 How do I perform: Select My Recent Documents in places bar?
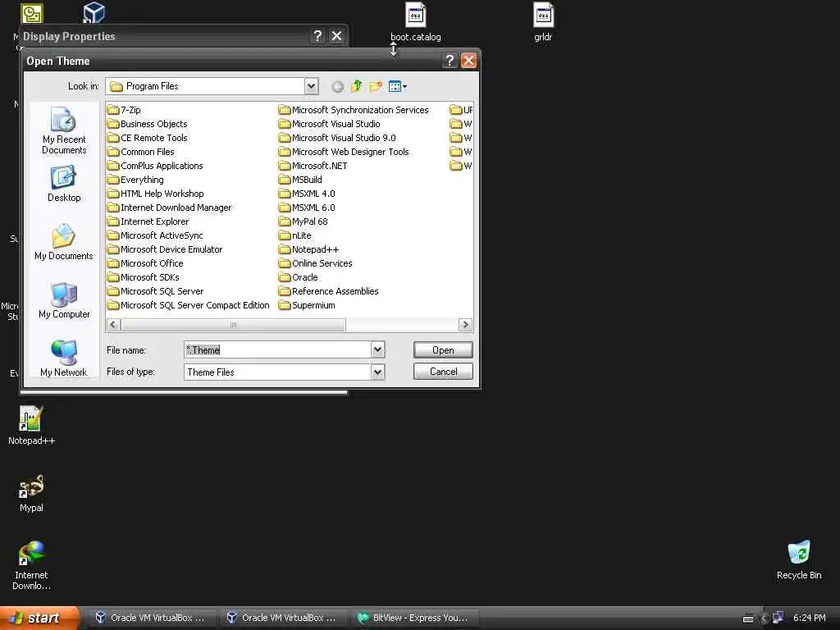click(x=64, y=130)
